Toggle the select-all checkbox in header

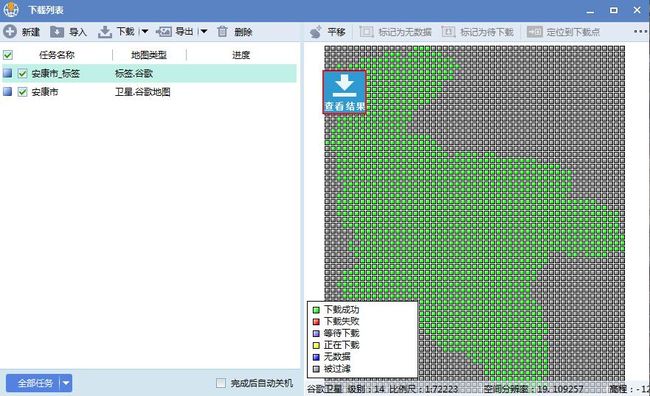[8, 55]
